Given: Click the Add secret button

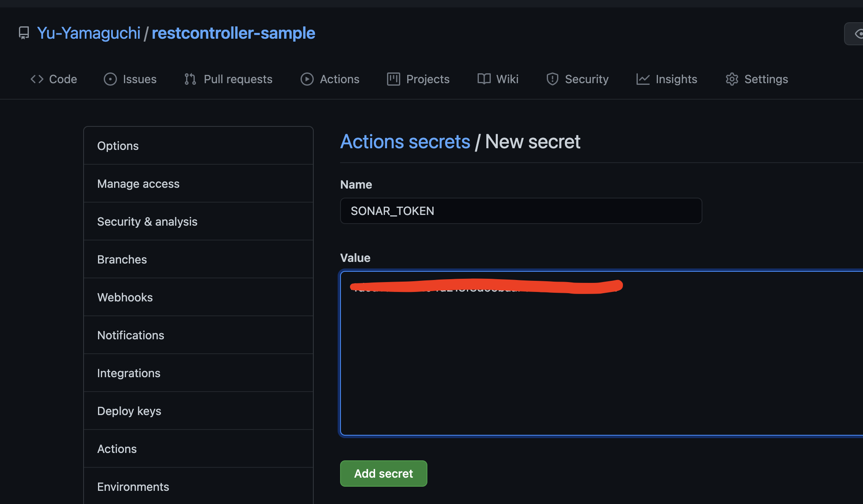Looking at the screenshot, I should pyautogui.click(x=383, y=473).
